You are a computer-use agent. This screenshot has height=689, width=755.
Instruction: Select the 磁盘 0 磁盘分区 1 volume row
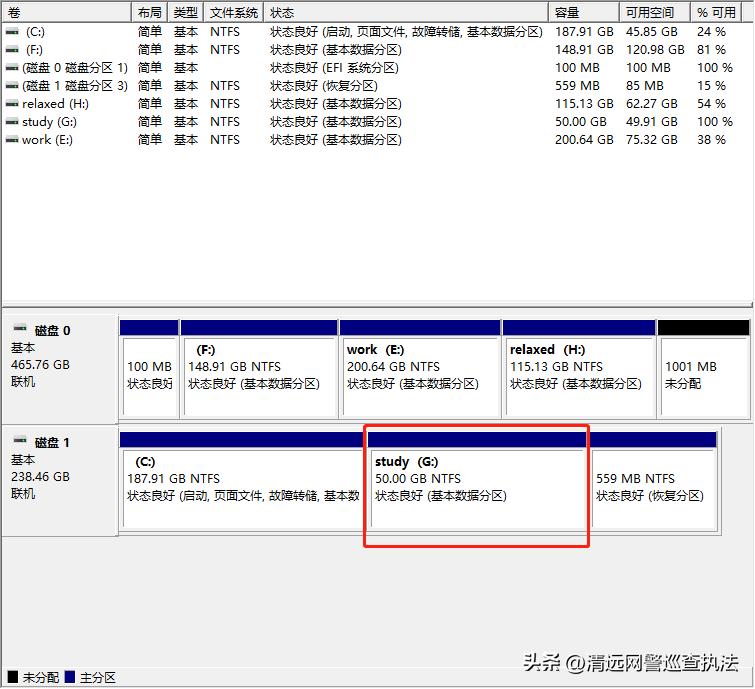pos(371,68)
